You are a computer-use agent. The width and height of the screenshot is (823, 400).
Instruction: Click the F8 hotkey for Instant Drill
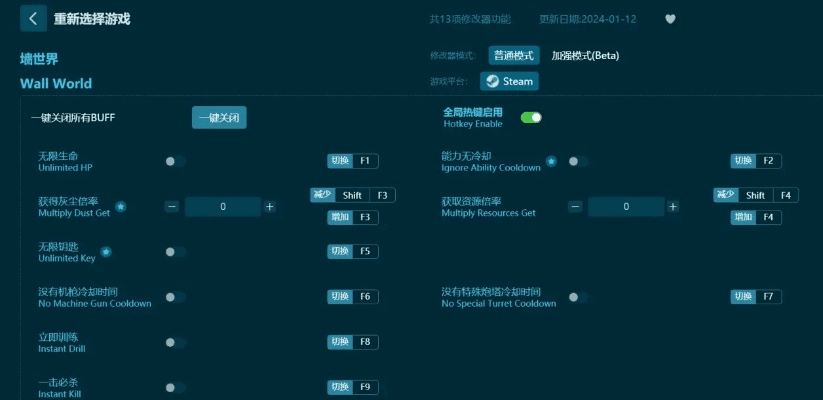tap(353, 342)
